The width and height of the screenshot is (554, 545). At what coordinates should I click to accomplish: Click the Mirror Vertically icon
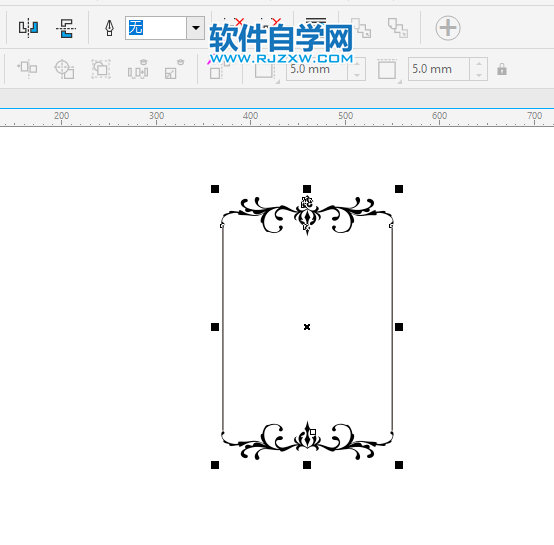tap(66, 28)
